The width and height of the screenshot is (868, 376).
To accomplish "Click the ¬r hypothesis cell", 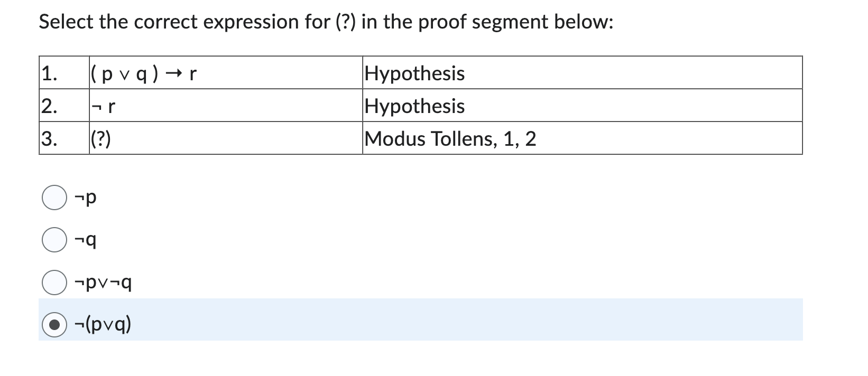I will point(104,106).
